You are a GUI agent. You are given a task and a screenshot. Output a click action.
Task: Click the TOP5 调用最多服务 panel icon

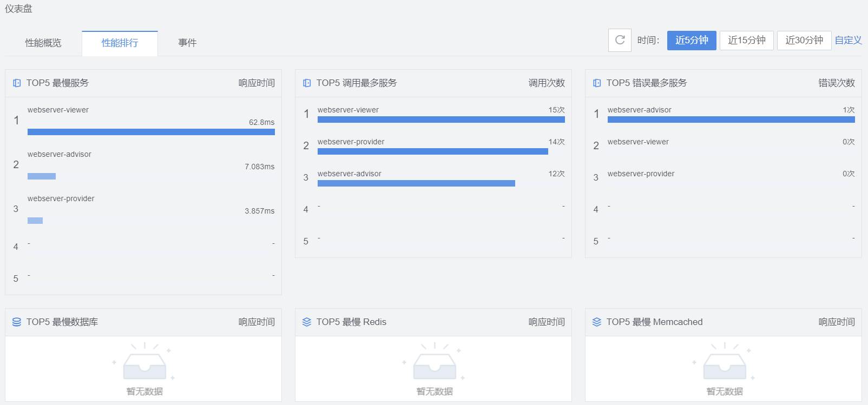(x=307, y=83)
